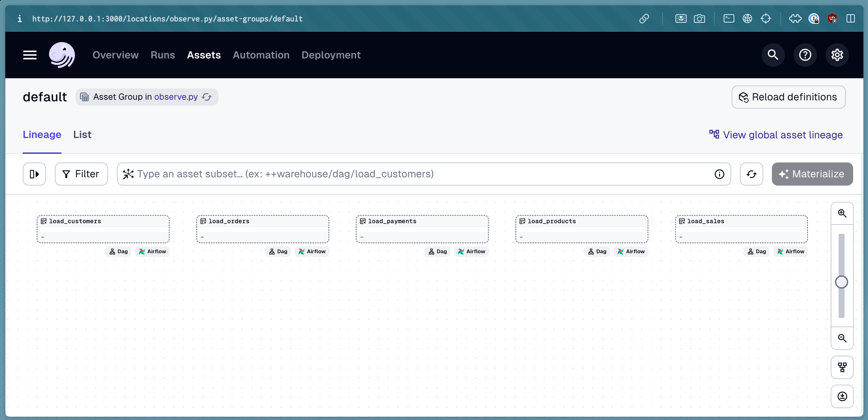Zoom out on the lineage graph
This screenshot has height=420, width=868.
tap(842, 338)
